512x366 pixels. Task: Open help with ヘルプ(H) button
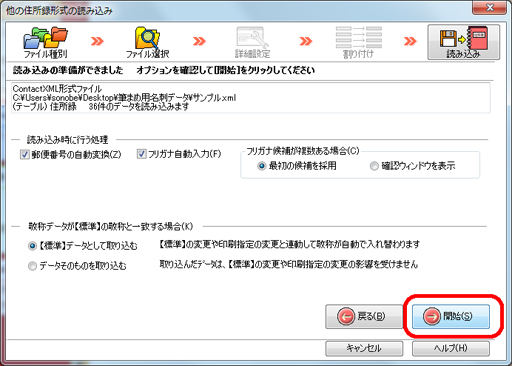(x=451, y=348)
